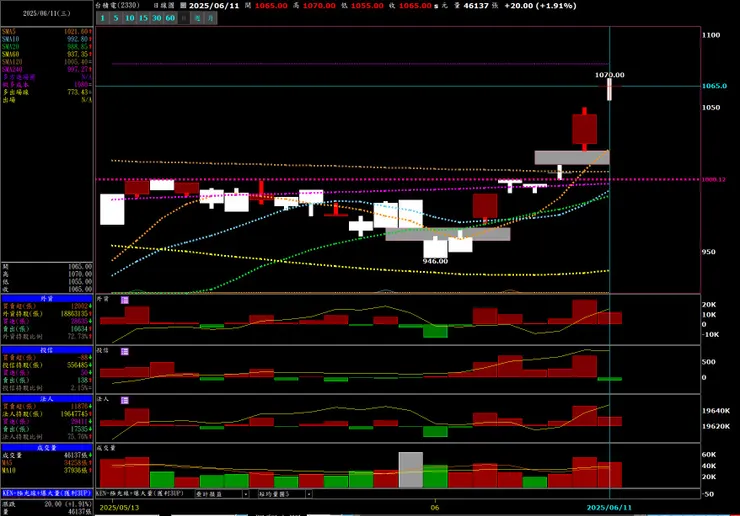This screenshot has width=740, height=516.
Task: Click the 1065.0 price axis label
Action: tap(715, 86)
